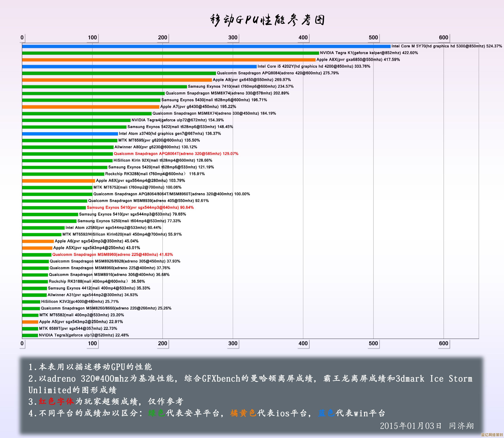Image resolution: width=504 pixels, height=438 pixels.
Task: Click the Intel Atom z2580 60.44% label
Action: pyautogui.click(x=113, y=228)
